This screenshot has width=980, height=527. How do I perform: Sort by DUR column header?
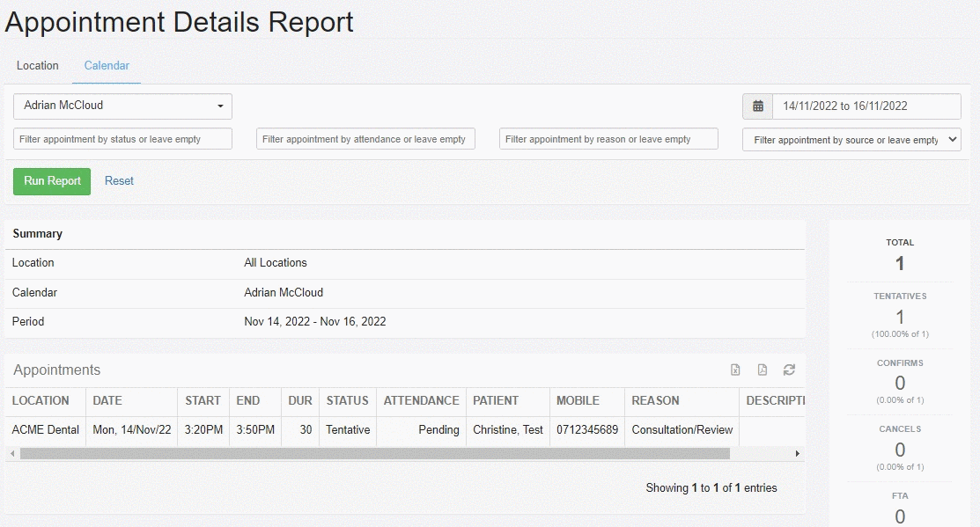coord(300,401)
